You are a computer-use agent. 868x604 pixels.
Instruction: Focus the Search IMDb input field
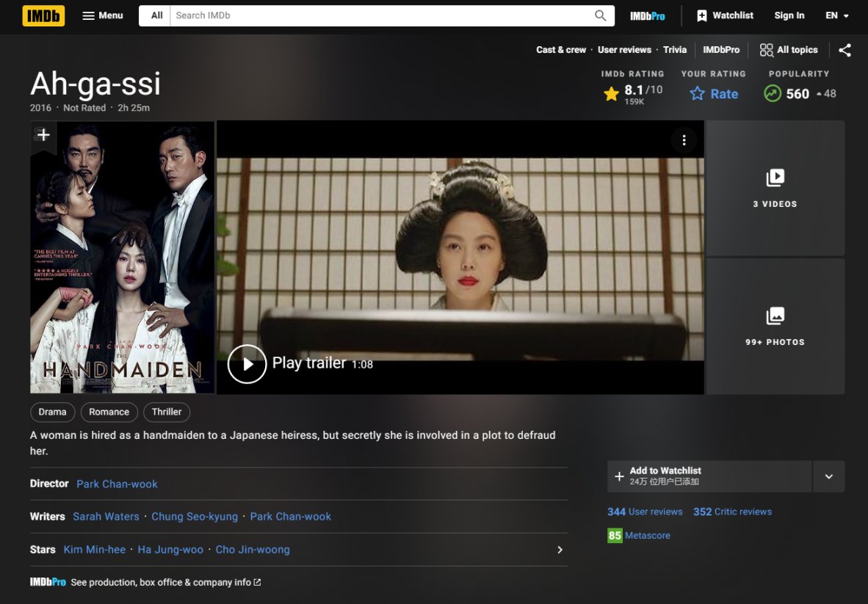(x=381, y=15)
